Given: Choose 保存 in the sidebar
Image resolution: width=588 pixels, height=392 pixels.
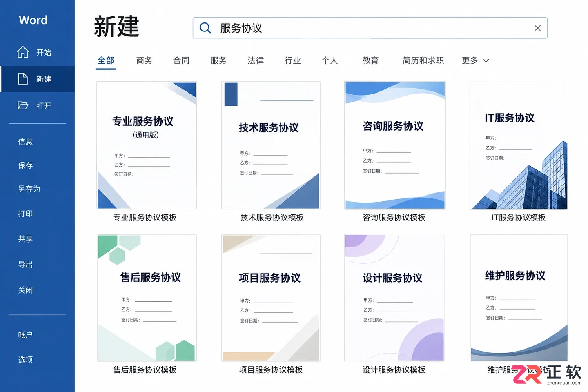Looking at the screenshot, I should tap(25, 165).
